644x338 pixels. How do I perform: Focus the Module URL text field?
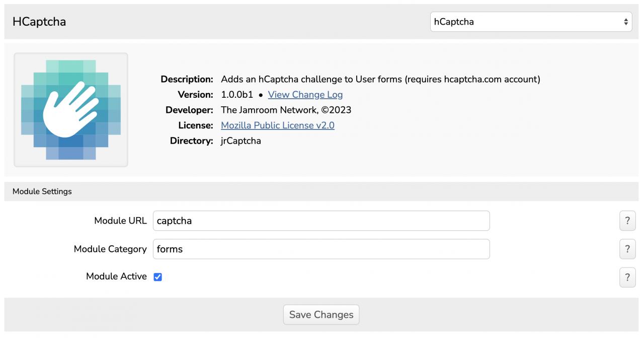tap(321, 221)
